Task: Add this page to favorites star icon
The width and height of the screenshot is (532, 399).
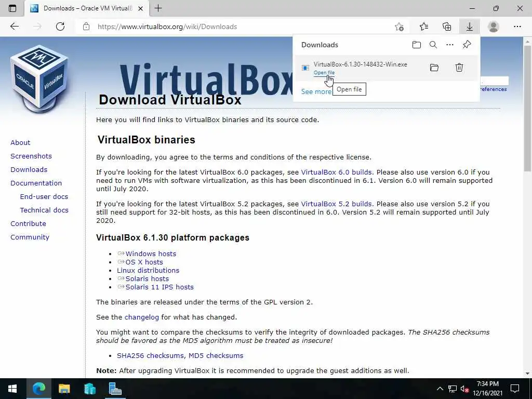Action: tap(400, 26)
